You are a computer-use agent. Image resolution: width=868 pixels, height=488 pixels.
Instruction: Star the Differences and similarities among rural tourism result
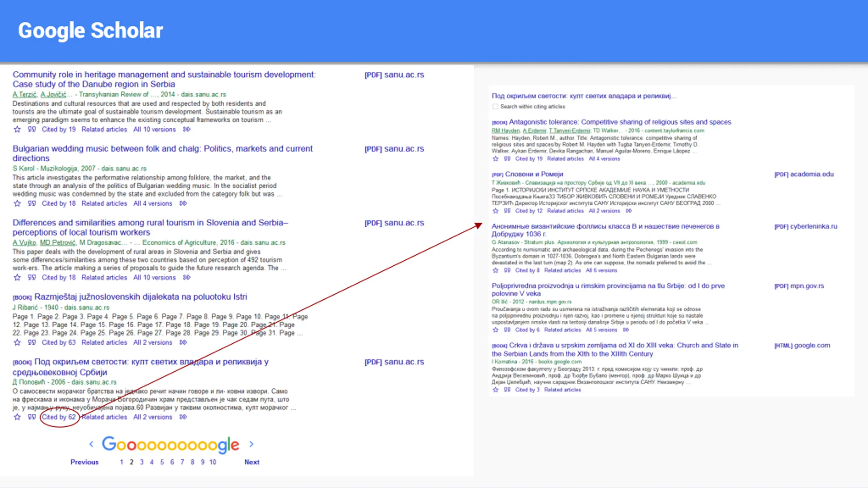click(x=17, y=278)
